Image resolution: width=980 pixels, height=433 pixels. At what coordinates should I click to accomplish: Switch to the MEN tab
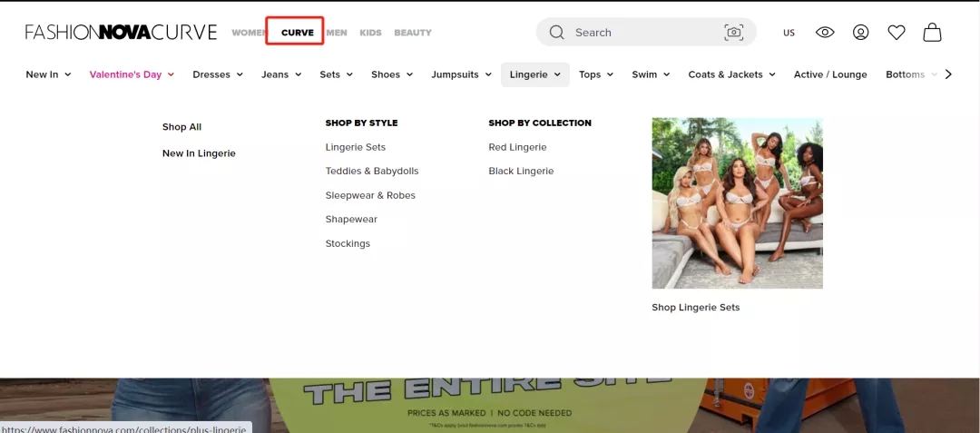(337, 33)
